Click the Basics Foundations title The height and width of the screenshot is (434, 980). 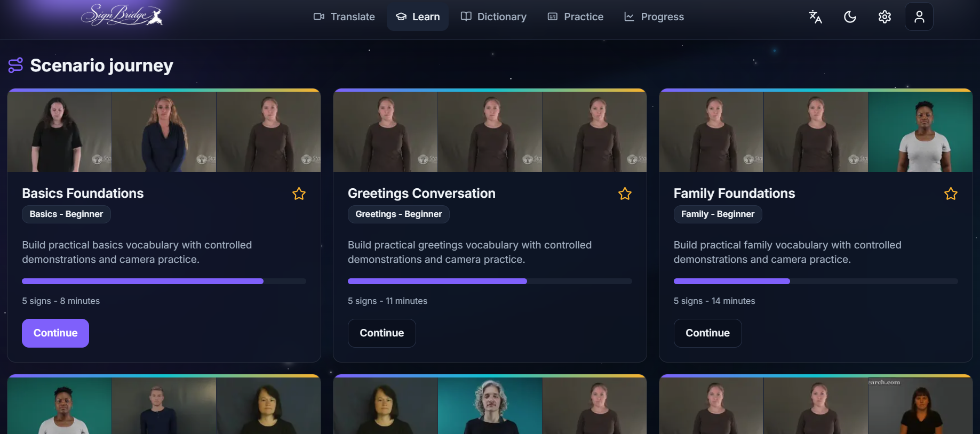tap(83, 193)
